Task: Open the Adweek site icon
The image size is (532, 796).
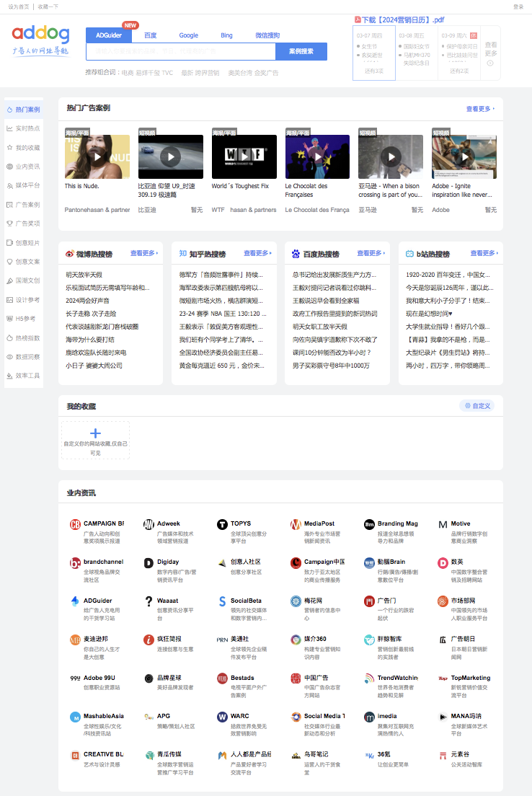Action: point(148,524)
